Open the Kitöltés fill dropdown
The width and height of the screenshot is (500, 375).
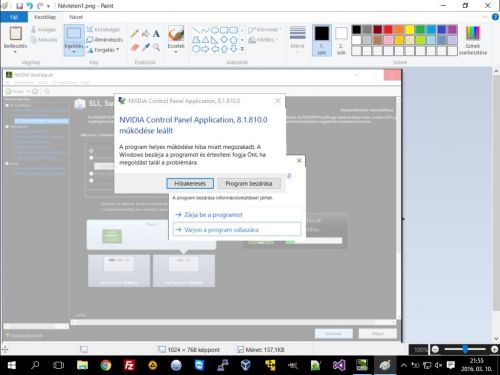tap(263, 40)
